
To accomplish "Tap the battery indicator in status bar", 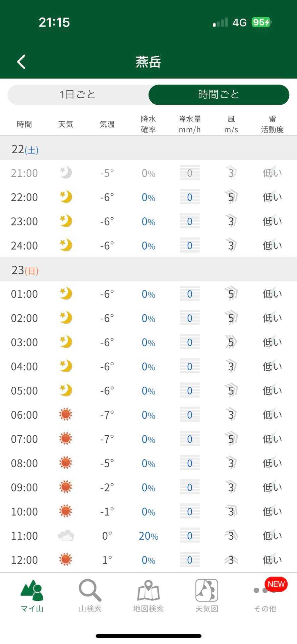I will pos(261,22).
